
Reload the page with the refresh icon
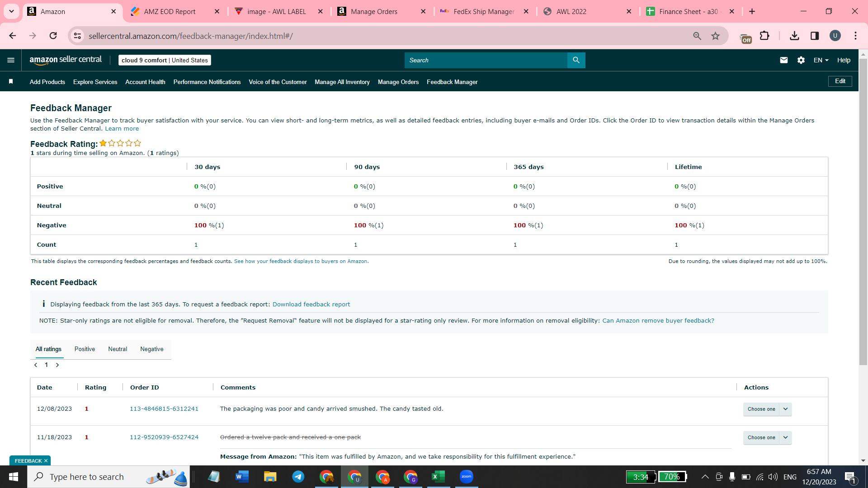coord(53,36)
